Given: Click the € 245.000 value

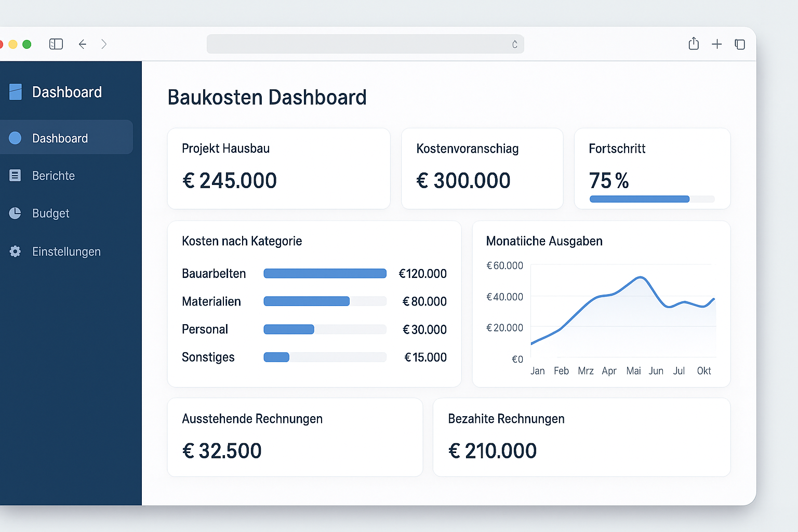Looking at the screenshot, I should (x=229, y=181).
